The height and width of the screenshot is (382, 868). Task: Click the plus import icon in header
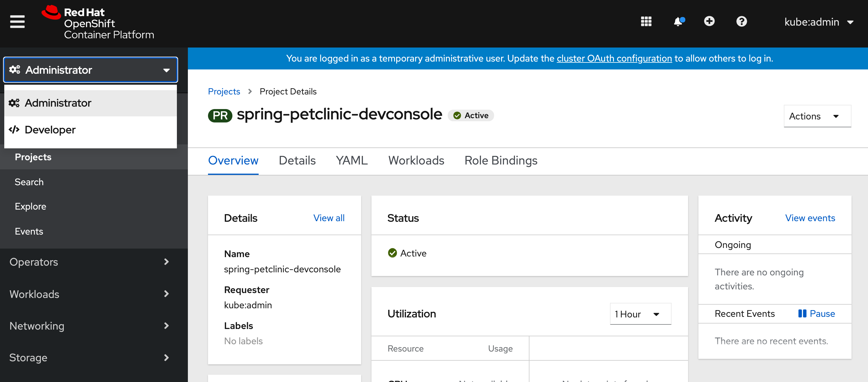[709, 22]
